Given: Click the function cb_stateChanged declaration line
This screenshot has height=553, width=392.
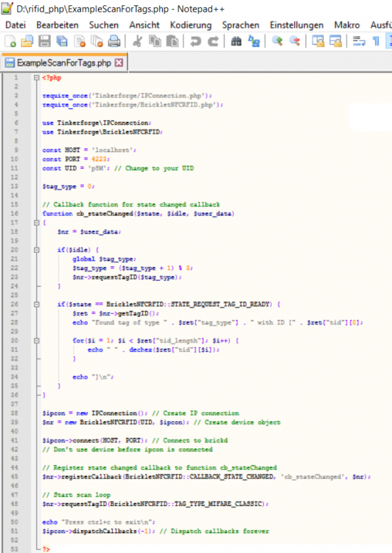Looking at the screenshot, I should [139, 213].
